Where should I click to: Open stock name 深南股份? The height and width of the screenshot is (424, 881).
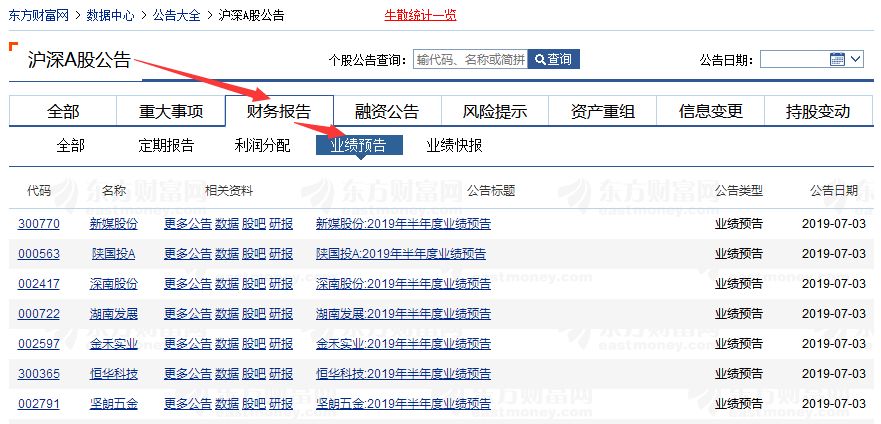(x=113, y=284)
